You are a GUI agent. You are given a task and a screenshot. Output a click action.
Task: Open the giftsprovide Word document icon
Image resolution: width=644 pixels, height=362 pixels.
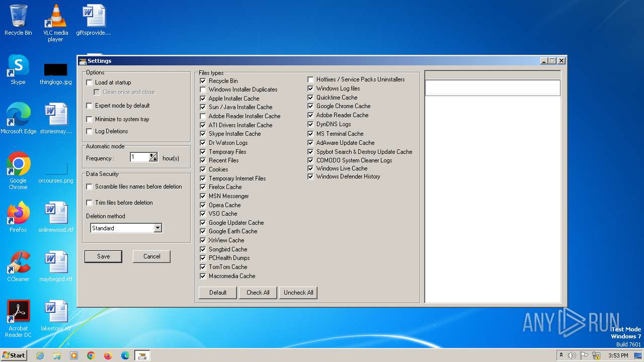pyautogui.click(x=94, y=20)
